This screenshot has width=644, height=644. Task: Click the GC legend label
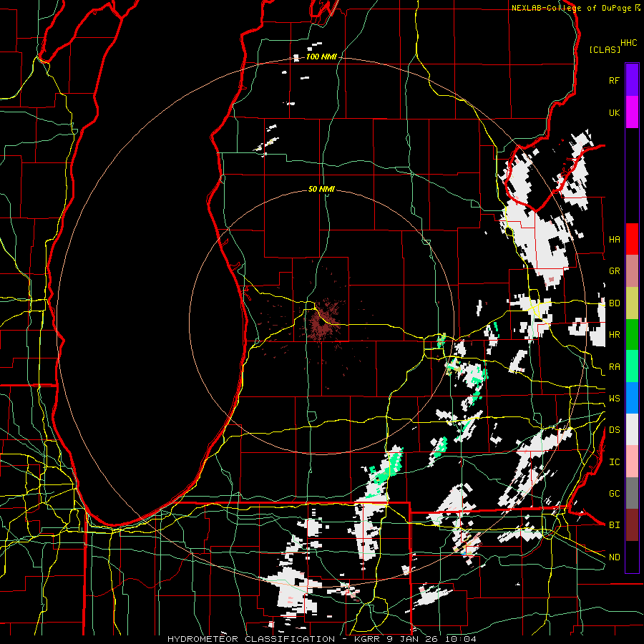click(x=615, y=494)
